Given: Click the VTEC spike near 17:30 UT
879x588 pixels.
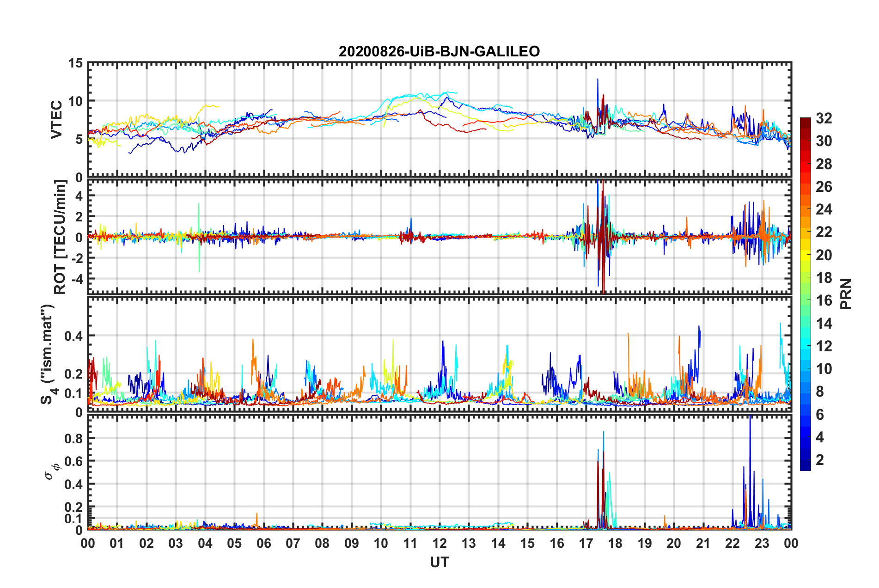Looking at the screenshot, I should [598, 99].
